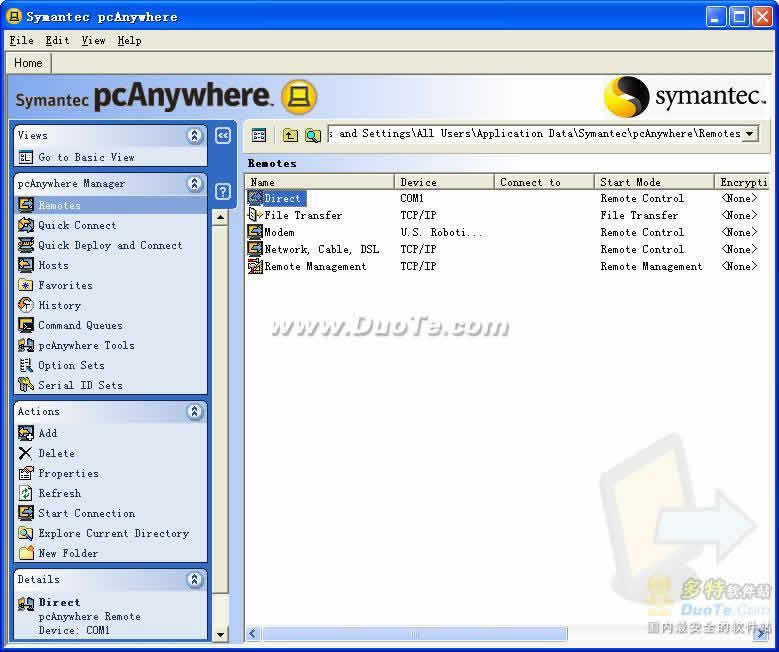The width and height of the screenshot is (779, 652).
Task: Click the History icon
Action: (26, 305)
